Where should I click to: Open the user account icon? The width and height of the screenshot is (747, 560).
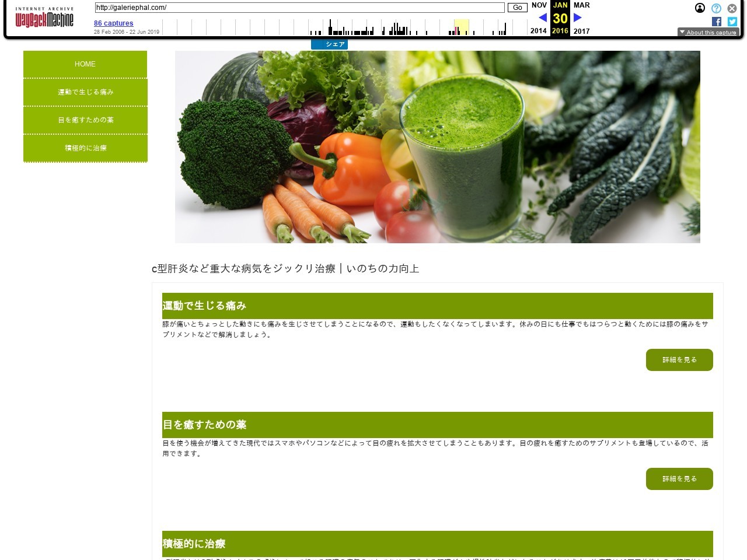pyautogui.click(x=700, y=8)
